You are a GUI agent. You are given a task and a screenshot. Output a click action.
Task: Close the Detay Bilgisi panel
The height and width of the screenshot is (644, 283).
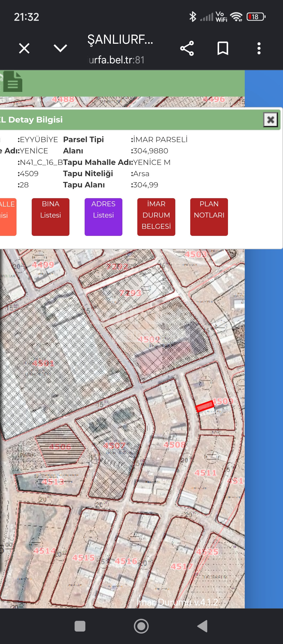click(270, 120)
